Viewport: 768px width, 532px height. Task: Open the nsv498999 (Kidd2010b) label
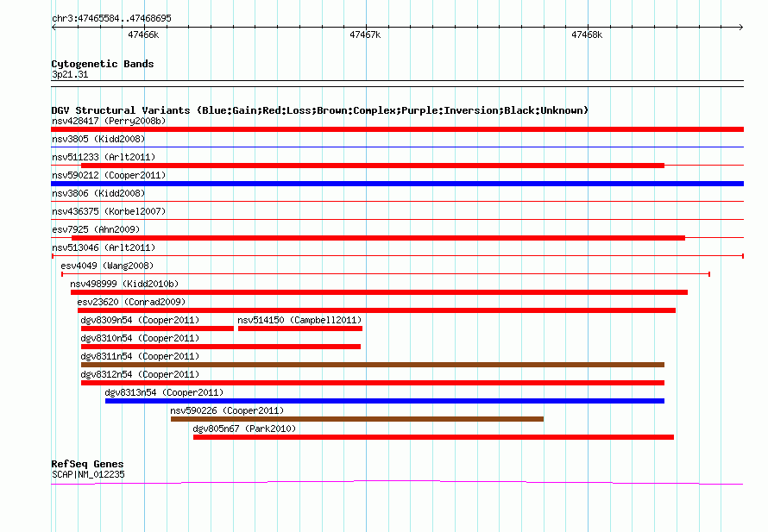[124, 284]
